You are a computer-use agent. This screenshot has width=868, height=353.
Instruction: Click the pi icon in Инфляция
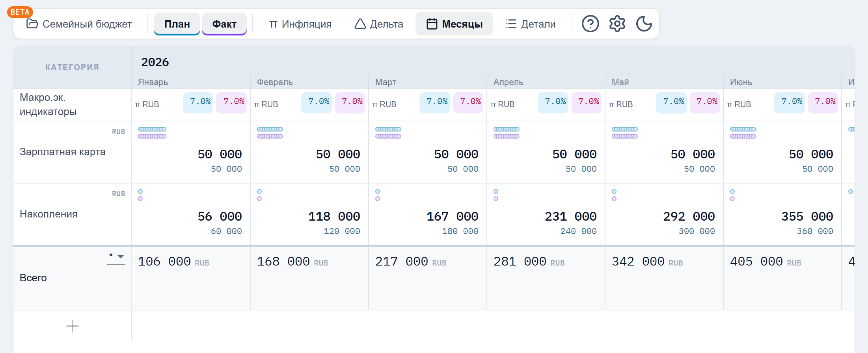pyautogui.click(x=273, y=24)
